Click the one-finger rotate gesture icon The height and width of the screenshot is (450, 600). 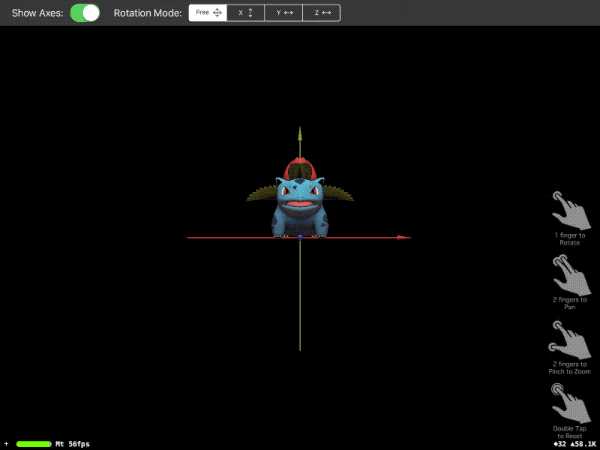point(571,210)
